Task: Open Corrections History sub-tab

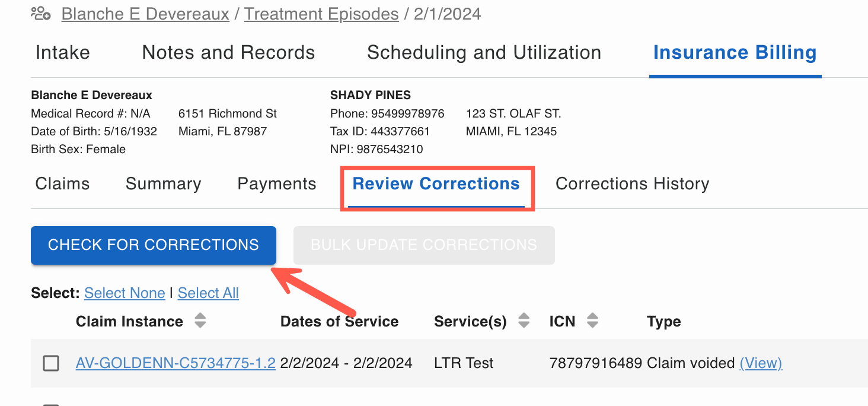Action: pos(632,184)
